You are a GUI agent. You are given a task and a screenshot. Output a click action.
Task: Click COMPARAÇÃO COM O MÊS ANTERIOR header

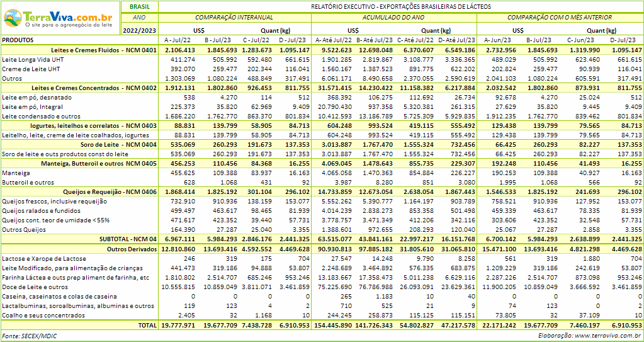560,18
